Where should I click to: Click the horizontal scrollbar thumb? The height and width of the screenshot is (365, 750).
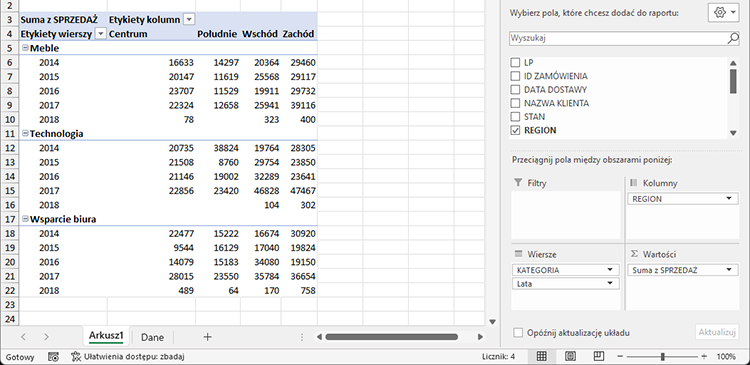pos(391,337)
